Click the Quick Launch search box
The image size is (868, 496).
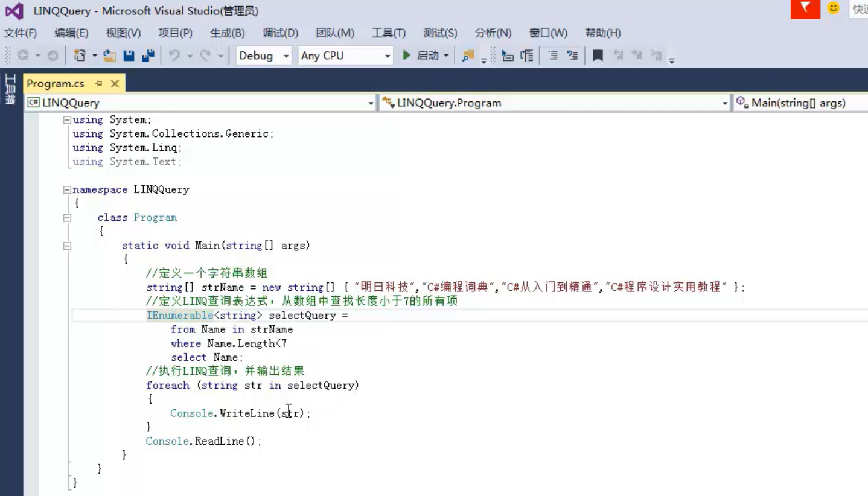[858, 9]
